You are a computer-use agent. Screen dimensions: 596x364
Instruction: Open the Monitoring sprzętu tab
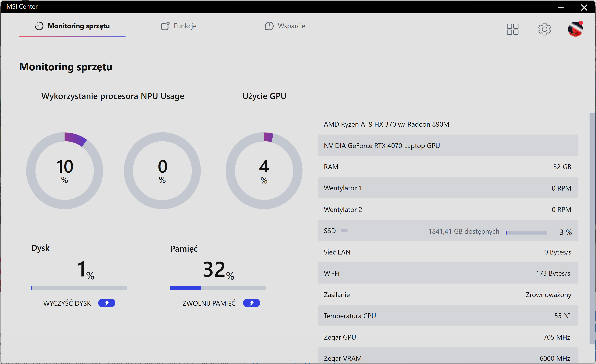tap(72, 26)
